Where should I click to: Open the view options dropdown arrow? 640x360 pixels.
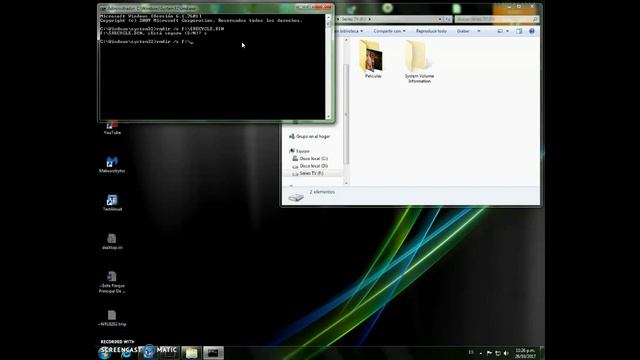(507, 31)
